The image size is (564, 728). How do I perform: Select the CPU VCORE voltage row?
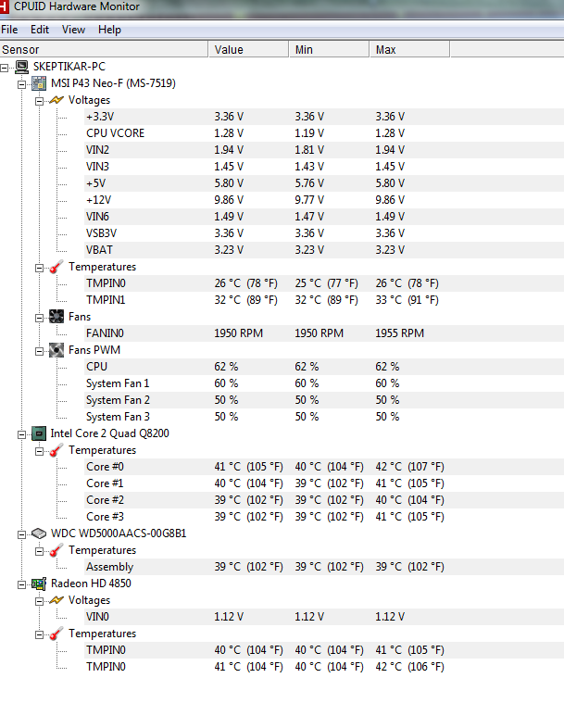(282, 133)
